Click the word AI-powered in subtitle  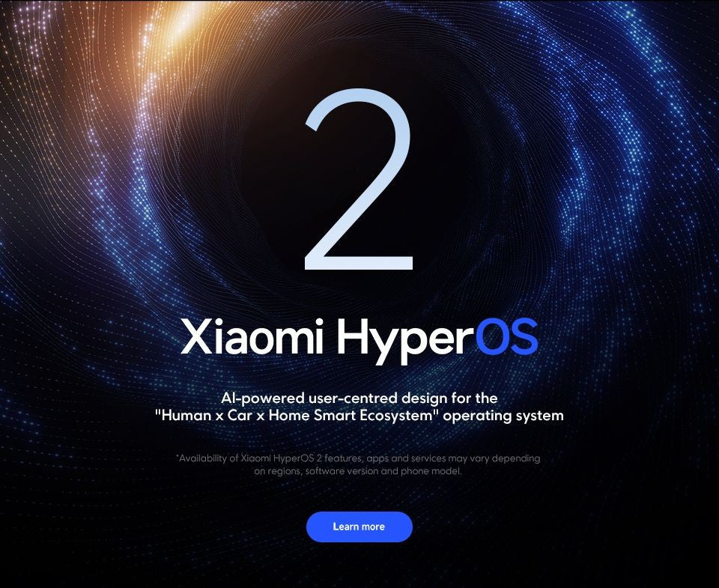click(x=263, y=398)
